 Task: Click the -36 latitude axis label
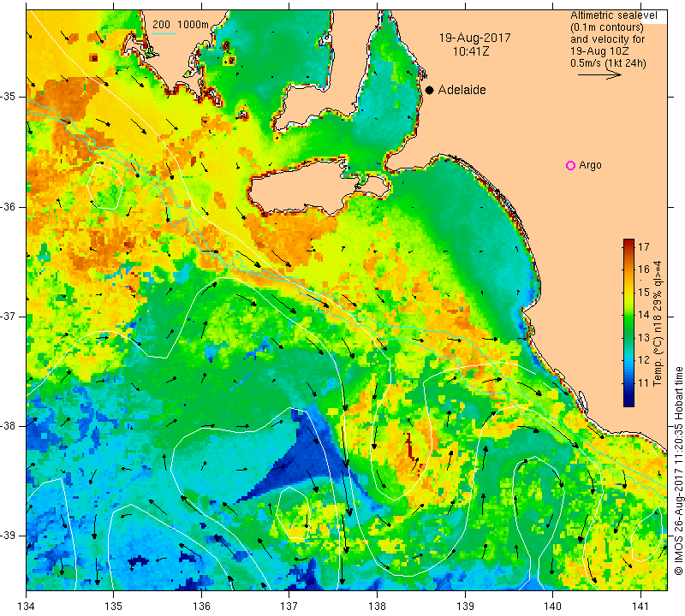pyautogui.click(x=9, y=206)
